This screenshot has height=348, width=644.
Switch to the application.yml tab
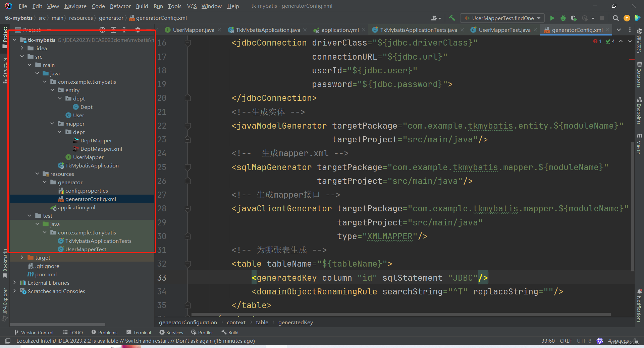coord(340,30)
